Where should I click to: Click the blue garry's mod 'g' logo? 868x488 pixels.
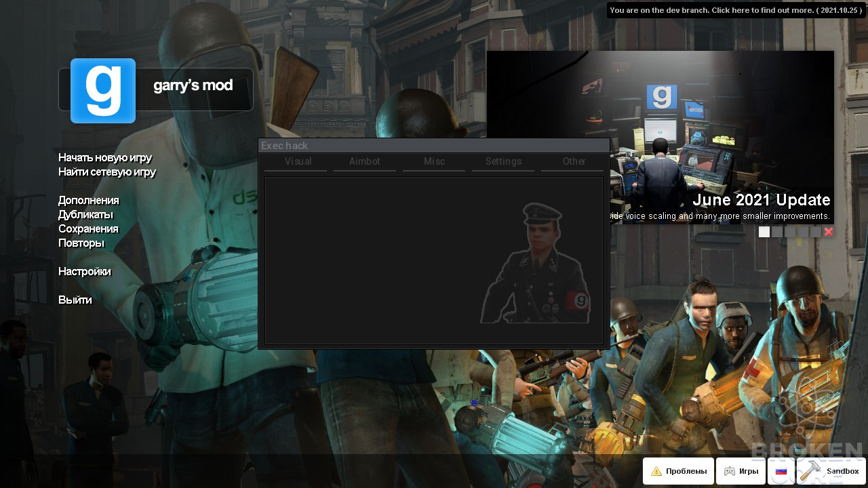pyautogui.click(x=103, y=91)
